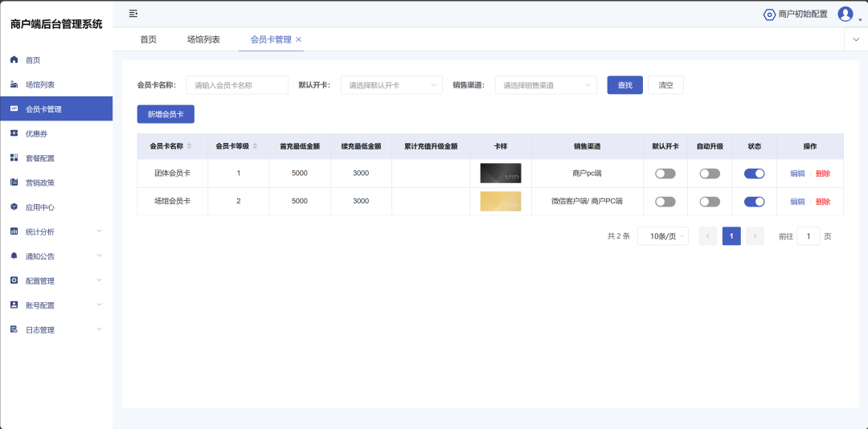The height and width of the screenshot is (429, 868).
Task: Click the 优惠券 coupon icon in sidebar
Action: (x=14, y=133)
